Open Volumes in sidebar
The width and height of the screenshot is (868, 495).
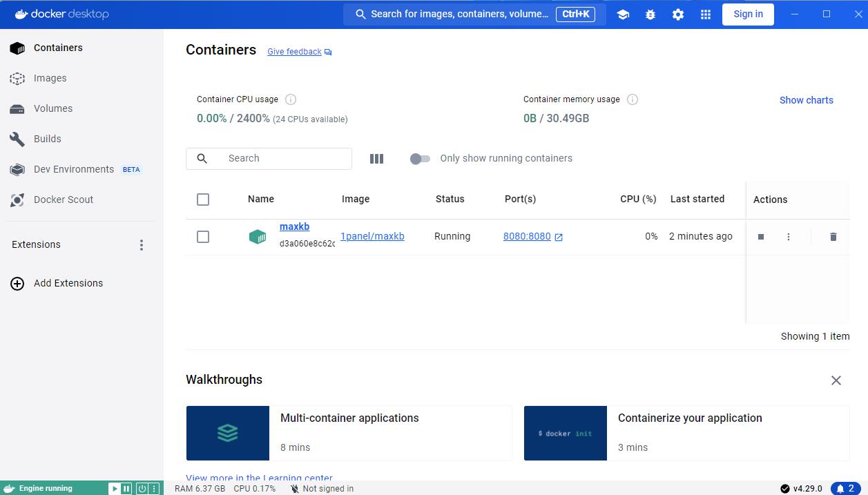(53, 108)
